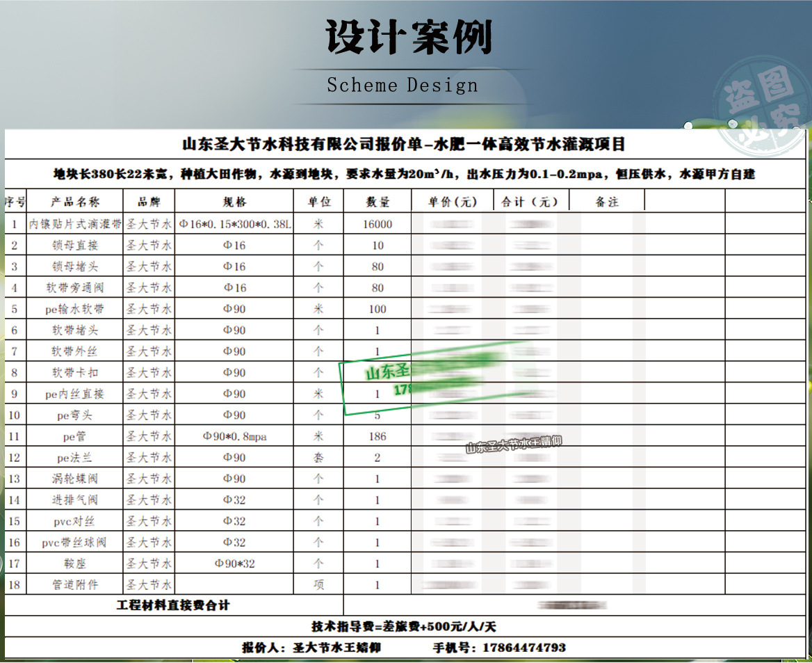
Task: Click the spec cell 'Φ16*0.15*300*0.38L'
Action: [234, 224]
